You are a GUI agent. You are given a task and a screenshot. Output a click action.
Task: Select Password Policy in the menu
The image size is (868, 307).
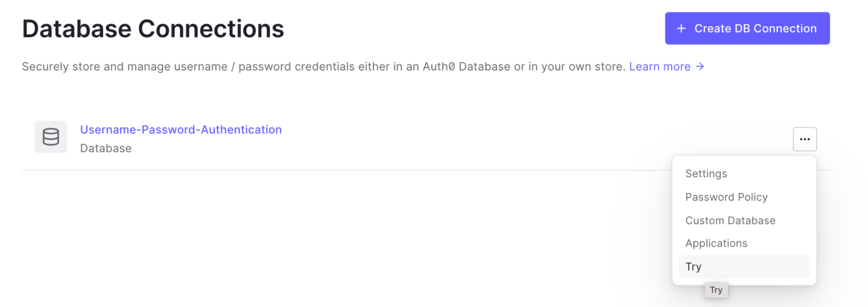point(726,197)
